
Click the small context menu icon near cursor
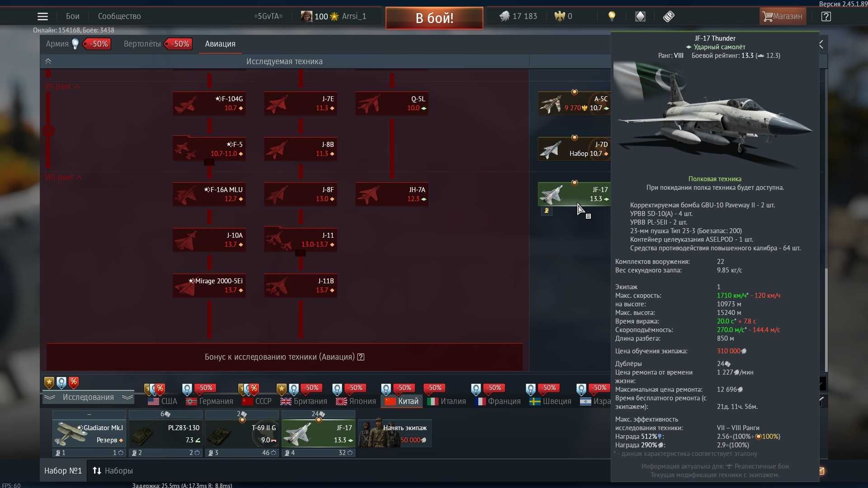(588, 216)
